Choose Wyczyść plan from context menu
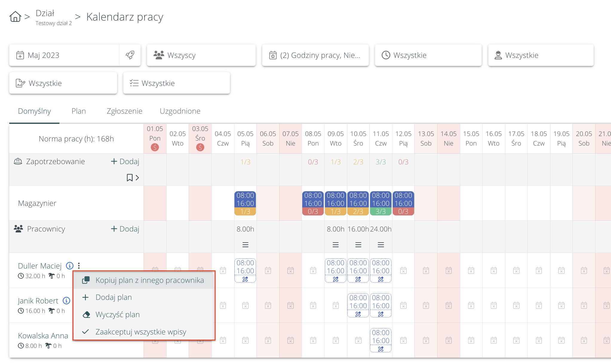 tap(117, 314)
